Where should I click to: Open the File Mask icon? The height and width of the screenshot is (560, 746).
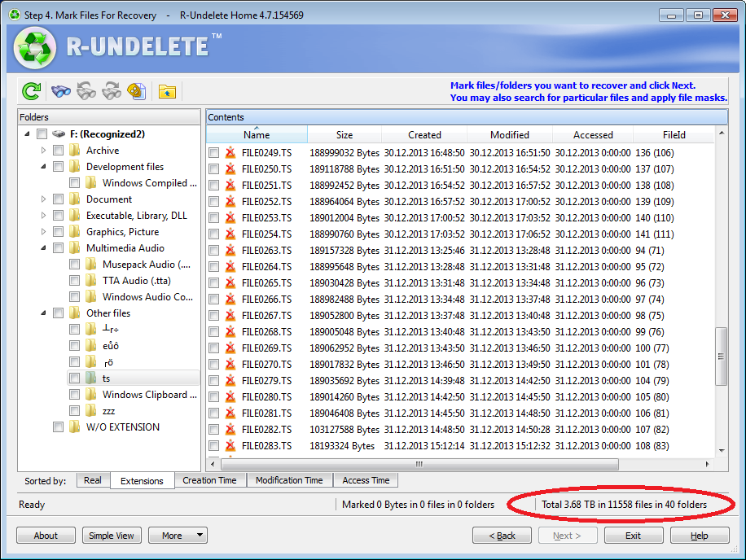tap(137, 91)
